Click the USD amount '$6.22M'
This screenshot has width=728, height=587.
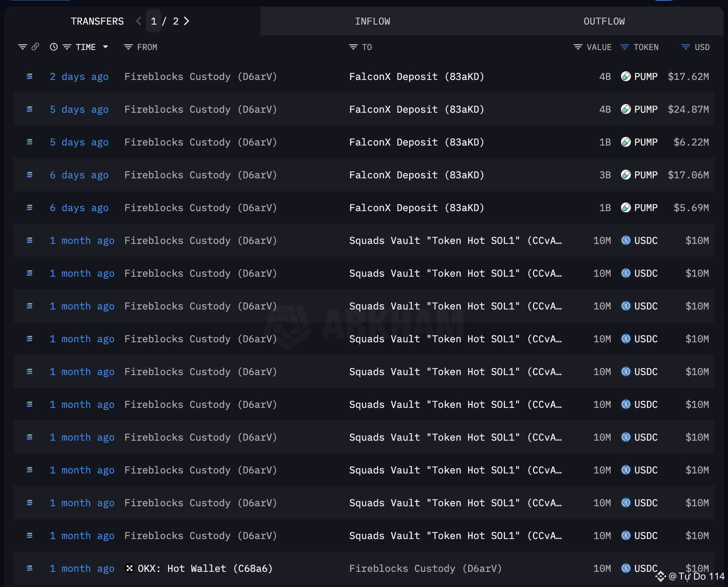(x=691, y=142)
